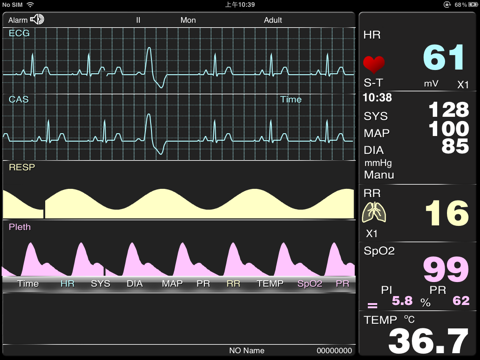Tap the Pleth waveform label

coord(20,227)
